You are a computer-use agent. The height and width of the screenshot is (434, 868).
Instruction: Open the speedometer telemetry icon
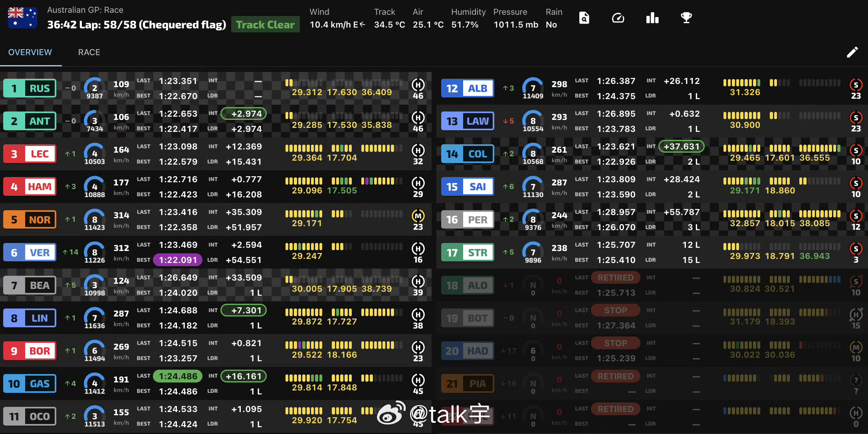(618, 18)
